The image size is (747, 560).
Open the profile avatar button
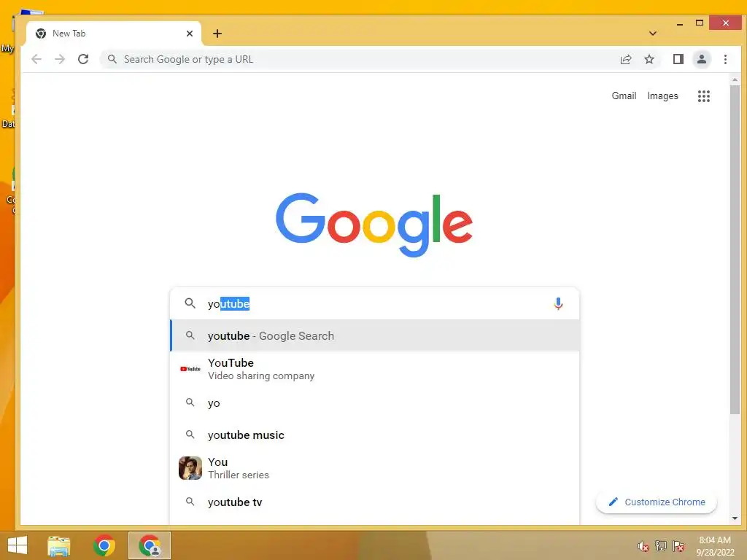coord(701,59)
